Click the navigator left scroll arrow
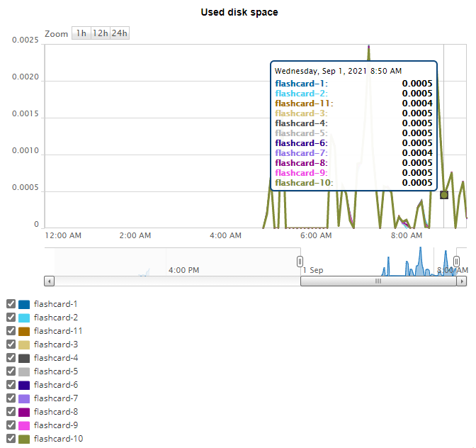The width and height of the screenshot is (476, 448). click(x=49, y=281)
